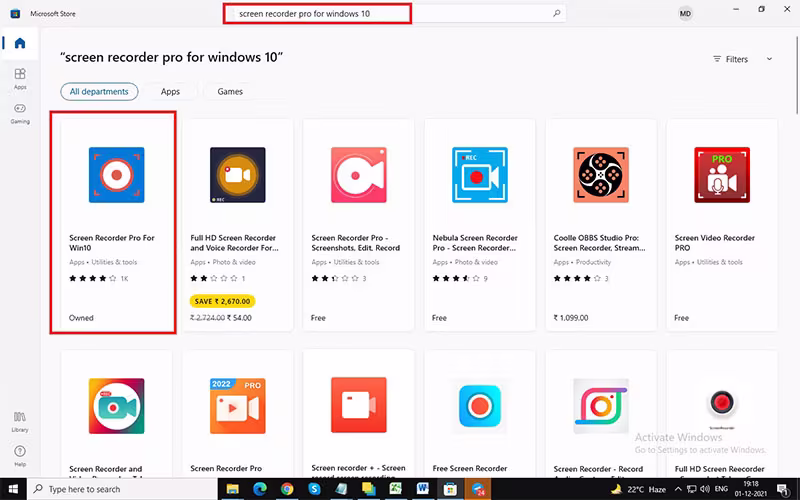Open Full HD Screen Reecorder red dot icon
The image size is (800, 500).
pyautogui.click(x=722, y=403)
